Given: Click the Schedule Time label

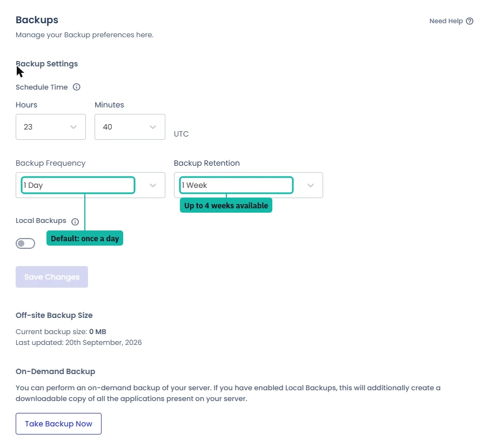Looking at the screenshot, I should coord(42,87).
